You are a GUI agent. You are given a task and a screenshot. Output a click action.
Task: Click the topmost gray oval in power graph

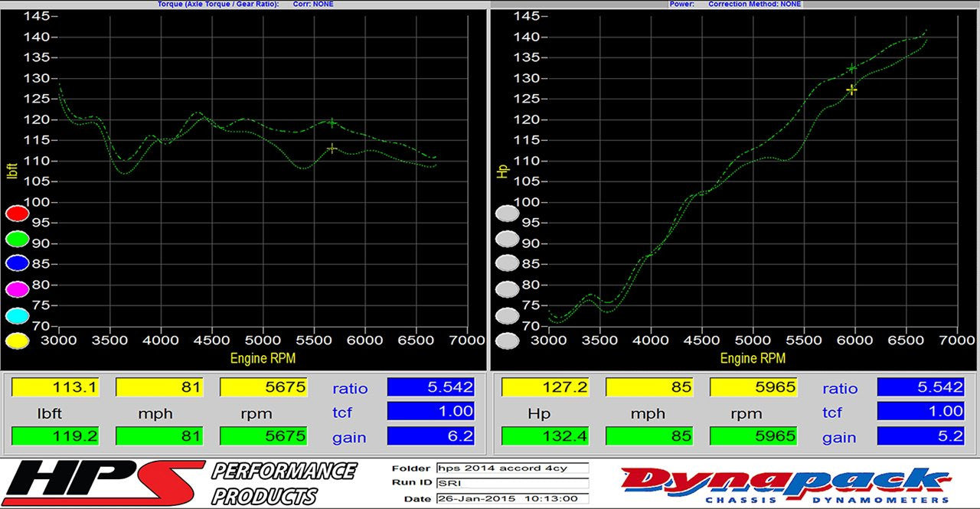(x=507, y=214)
